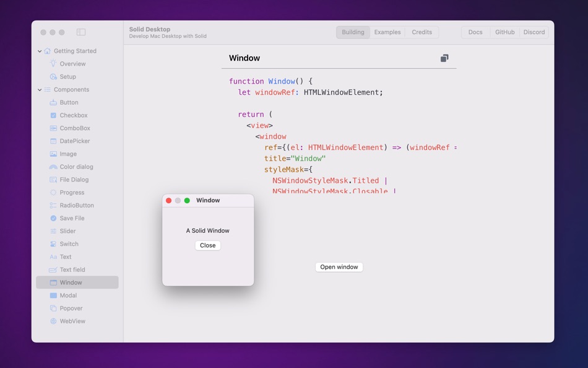The width and height of the screenshot is (588, 368).
Task: Click the Save File checkmark icon
Action: 53,218
